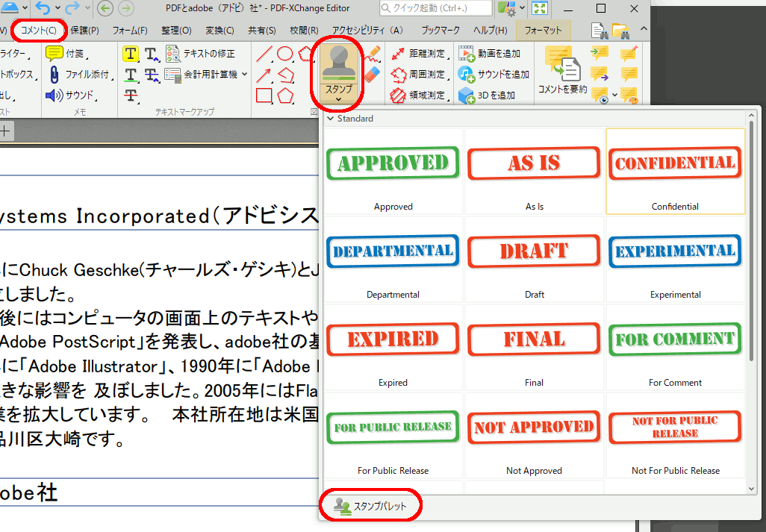The width and height of the screenshot is (766, 532).
Task: Collapse the ribbon with the chevron
Action: 644,29
